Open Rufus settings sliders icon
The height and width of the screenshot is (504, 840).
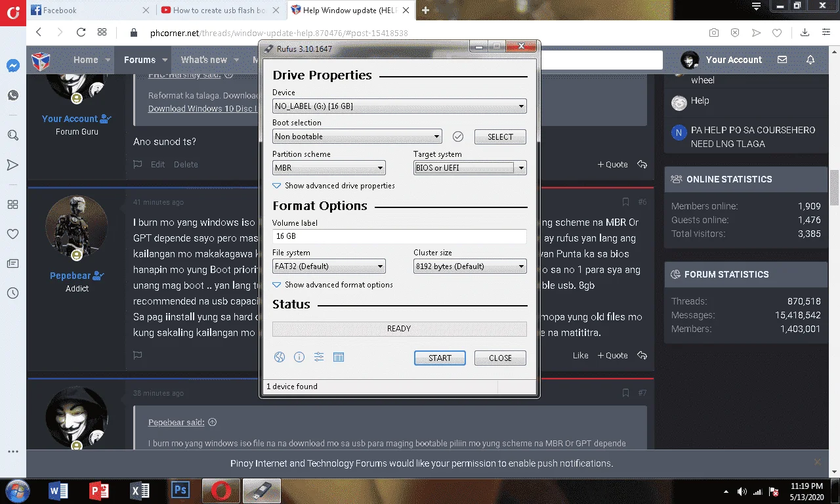click(319, 357)
